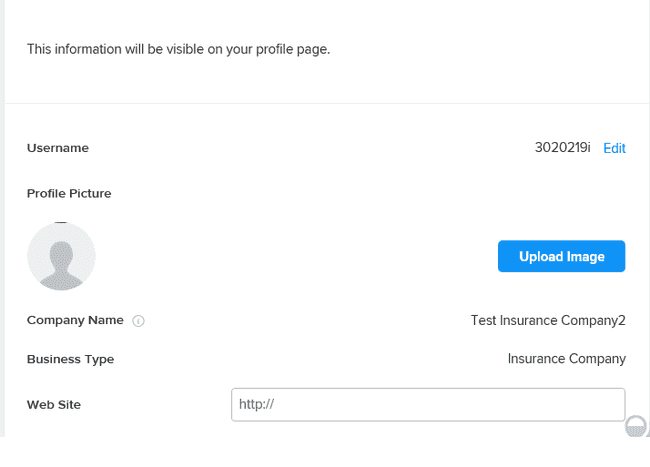Click the Company Name info icon
Screen dimensions: 650x467
139,321
